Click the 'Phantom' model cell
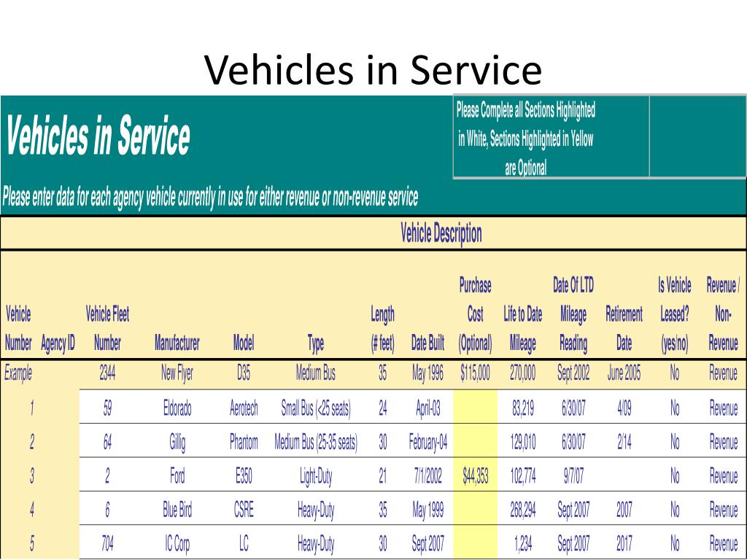 click(x=244, y=443)
